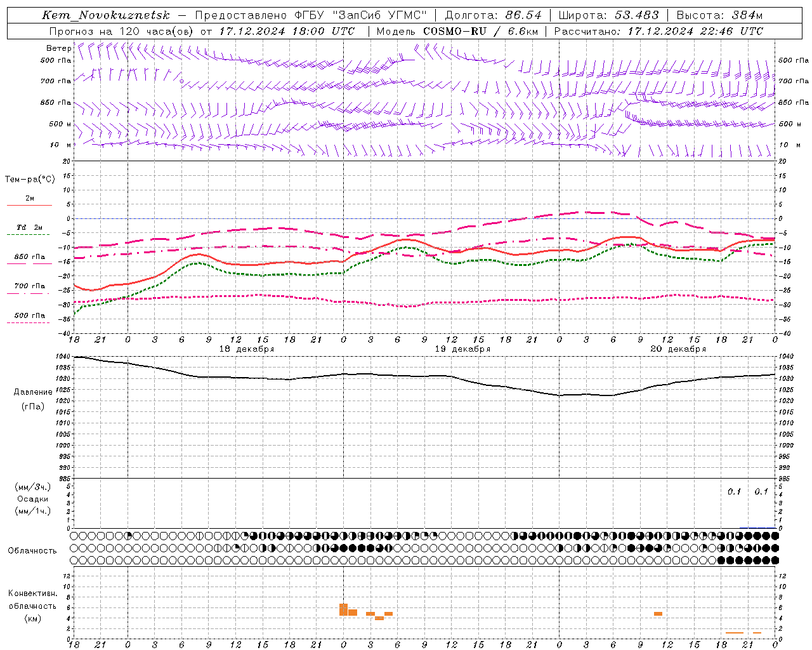This screenshot has width=812, height=650.
Task: Click the Конвективн. label of convection panel
Action: pos(32,594)
